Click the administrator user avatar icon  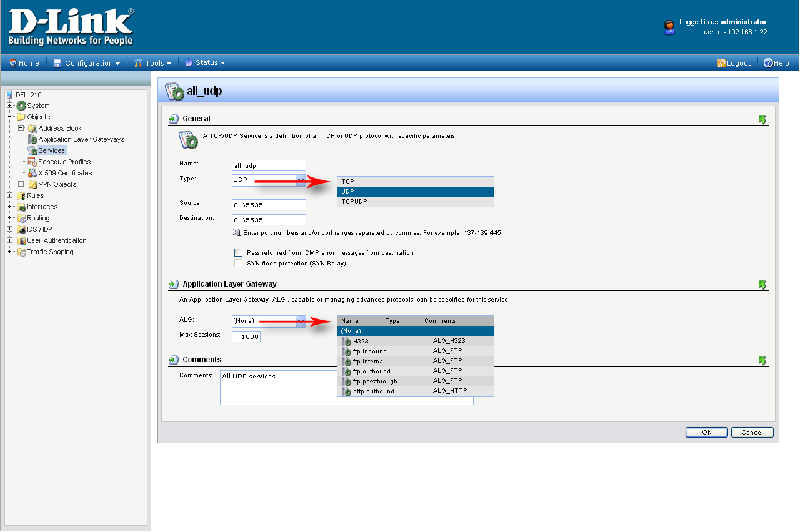coord(669,27)
